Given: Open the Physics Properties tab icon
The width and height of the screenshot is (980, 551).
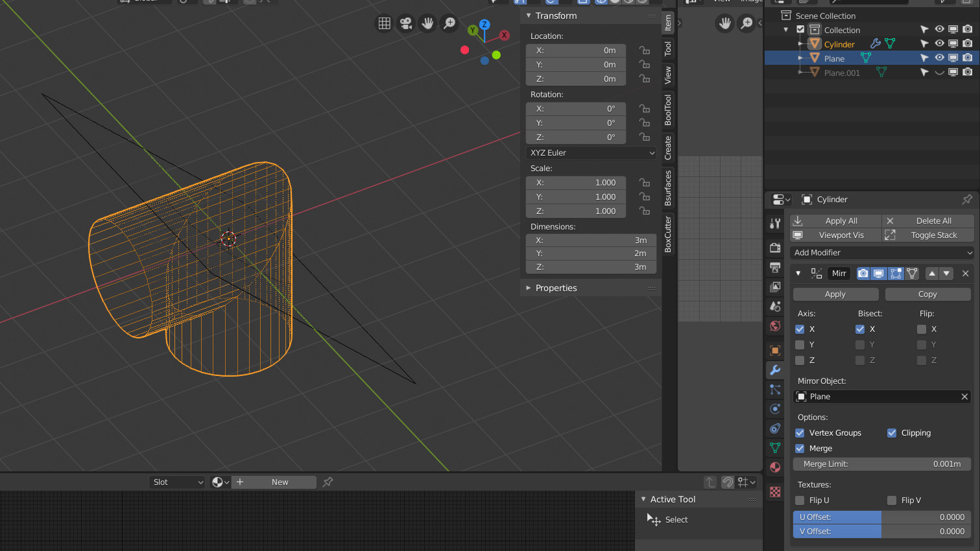Looking at the screenshot, I should (x=775, y=409).
